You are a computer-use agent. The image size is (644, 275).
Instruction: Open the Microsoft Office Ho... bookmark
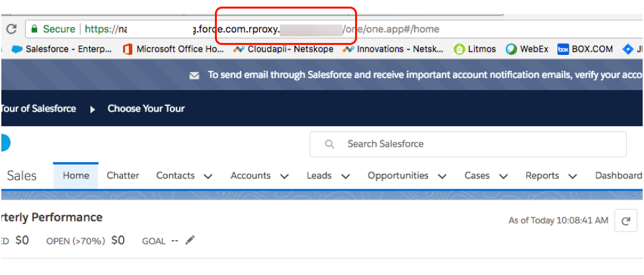[173, 50]
